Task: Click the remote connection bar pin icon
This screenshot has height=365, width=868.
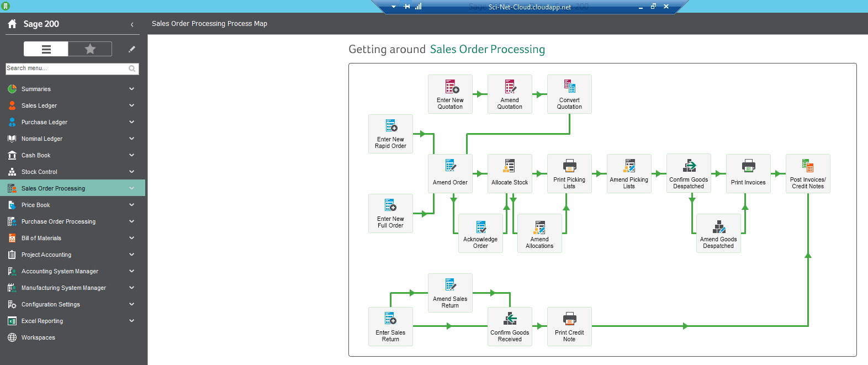Action: click(x=407, y=7)
